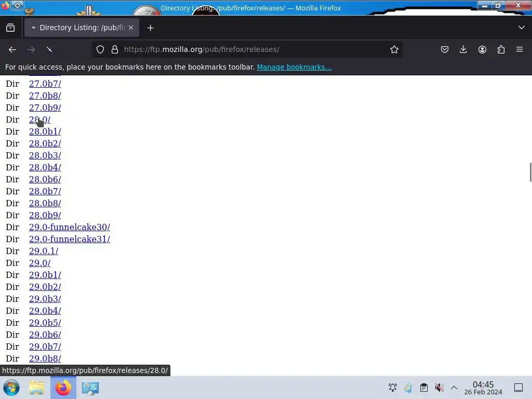
Task: Open the clock showing 04:45
Action: click(483, 388)
